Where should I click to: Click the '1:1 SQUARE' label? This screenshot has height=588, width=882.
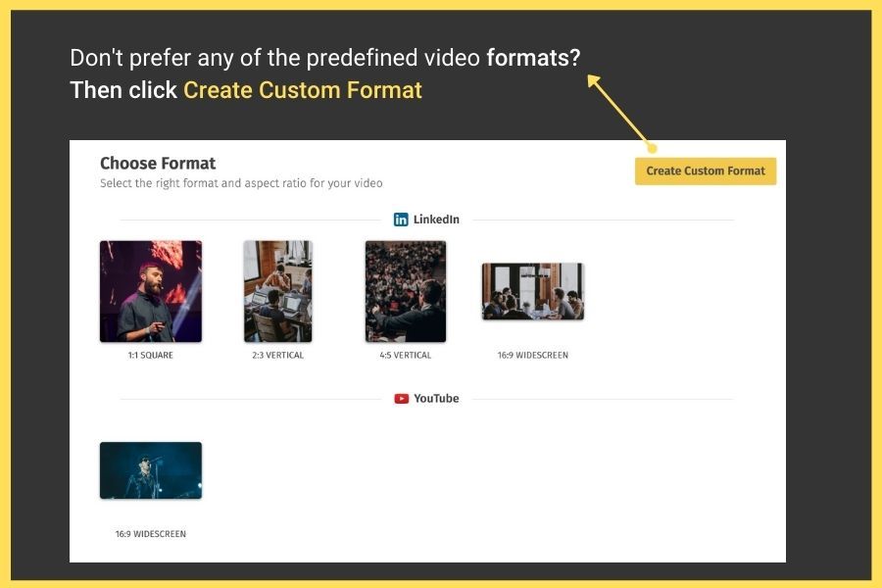(151, 355)
